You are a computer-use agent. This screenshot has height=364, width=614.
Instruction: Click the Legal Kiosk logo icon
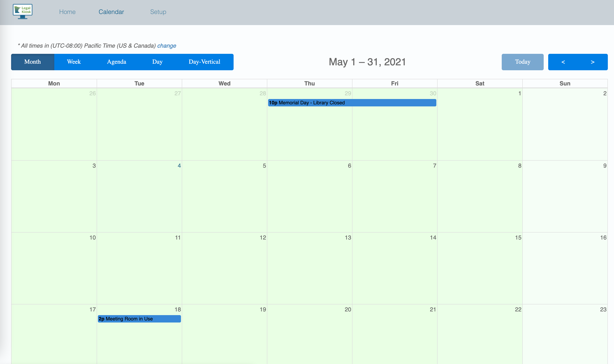[x=23, y=11]
